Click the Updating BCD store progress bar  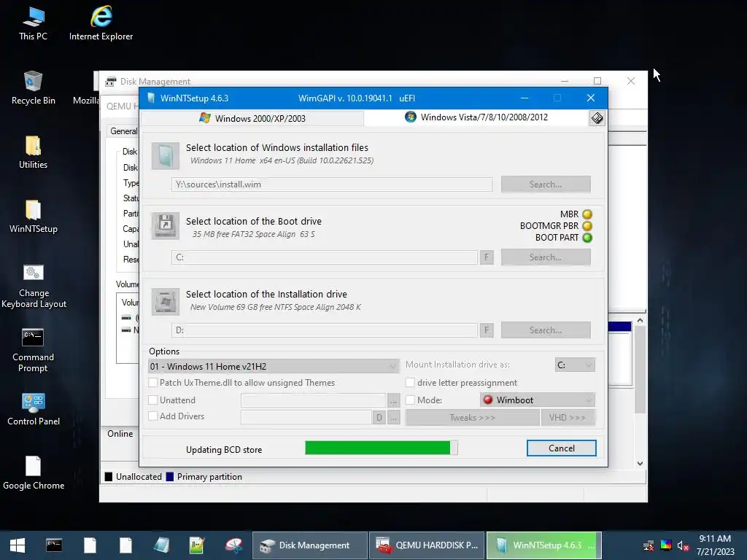point(381,448)
